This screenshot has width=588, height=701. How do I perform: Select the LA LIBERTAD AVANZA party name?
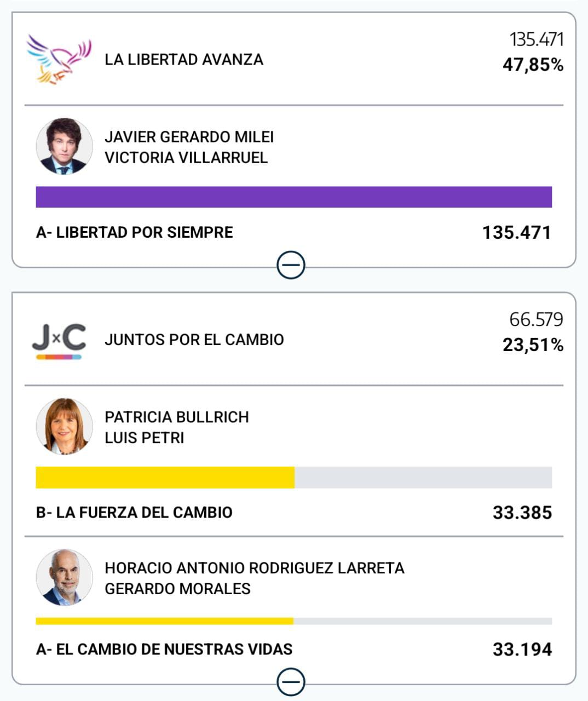pyautogui.click(x=183, y=60)
